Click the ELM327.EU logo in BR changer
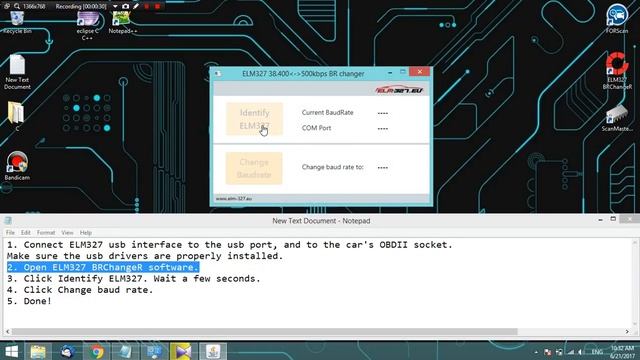 [x=399, y=89]
